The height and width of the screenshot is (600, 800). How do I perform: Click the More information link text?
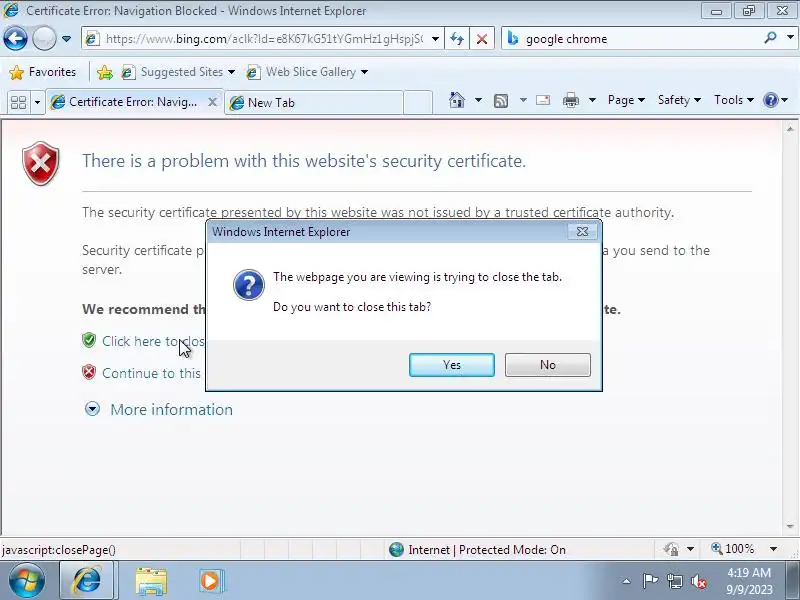tap(171, 410)
